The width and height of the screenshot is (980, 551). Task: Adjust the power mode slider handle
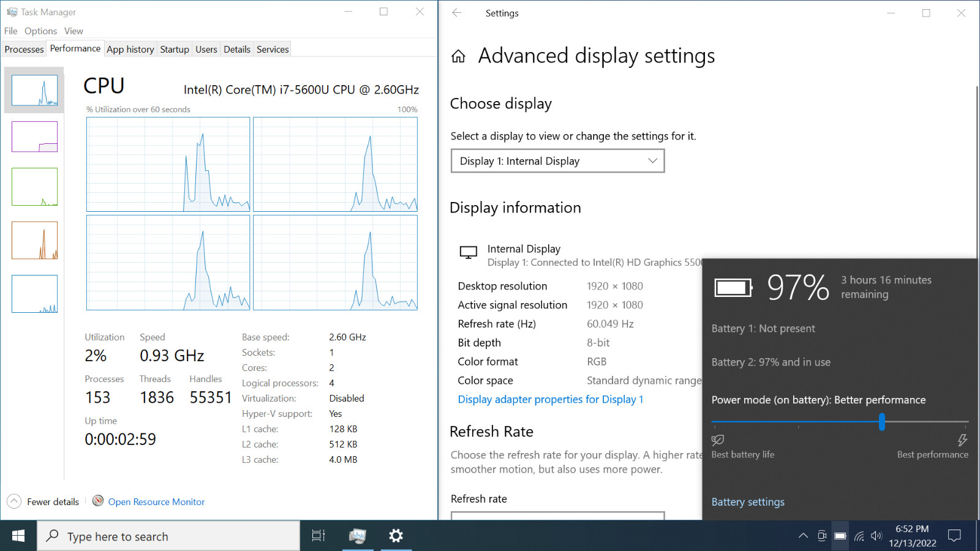(882, 422)
